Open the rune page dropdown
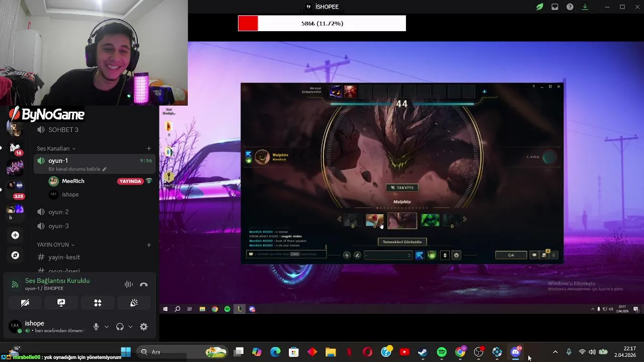 [388, 255]
